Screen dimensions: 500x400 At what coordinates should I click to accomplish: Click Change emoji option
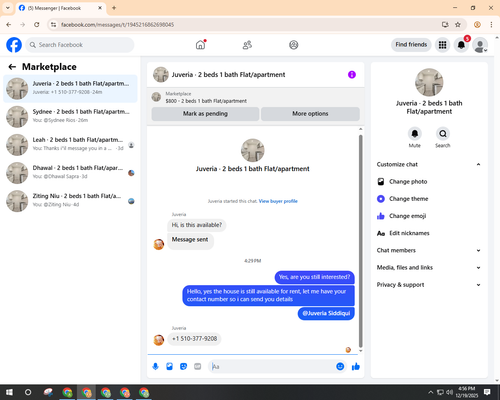429,216
